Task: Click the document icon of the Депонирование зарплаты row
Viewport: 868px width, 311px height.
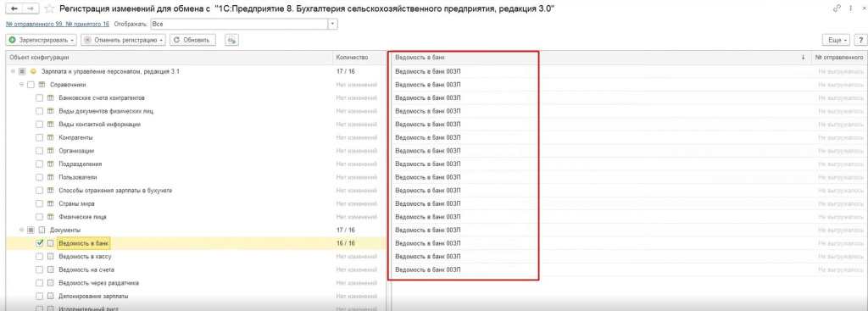Action: pos(51,296)
